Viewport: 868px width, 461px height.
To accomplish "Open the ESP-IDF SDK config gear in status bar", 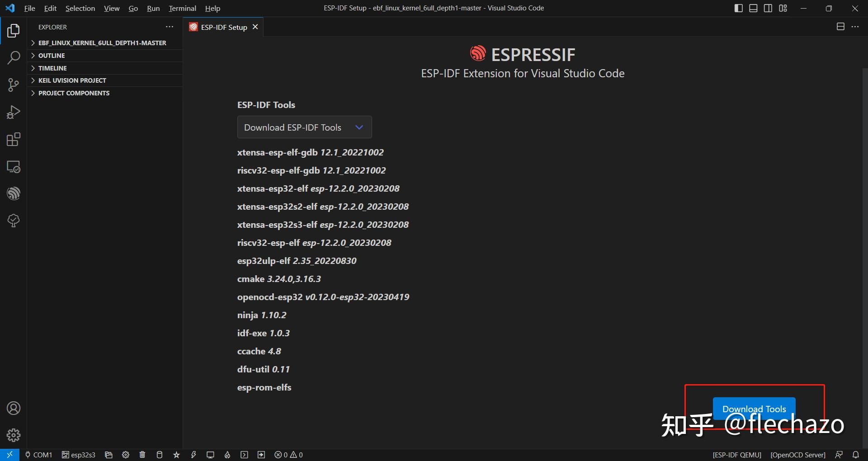I will [126, 455].
